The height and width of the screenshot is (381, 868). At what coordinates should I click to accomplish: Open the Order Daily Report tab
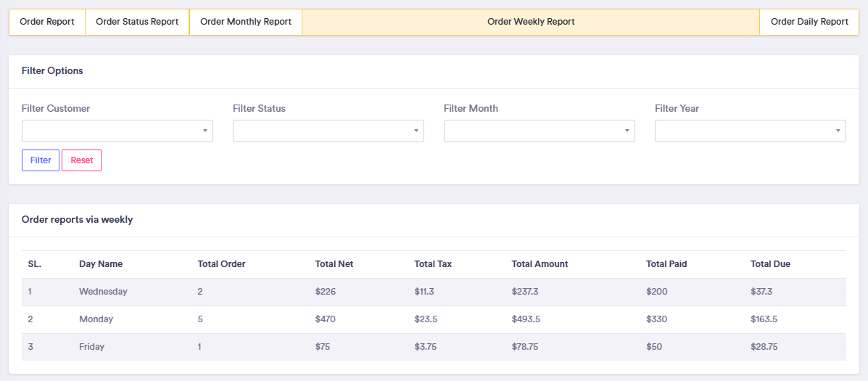pos(809,22)
